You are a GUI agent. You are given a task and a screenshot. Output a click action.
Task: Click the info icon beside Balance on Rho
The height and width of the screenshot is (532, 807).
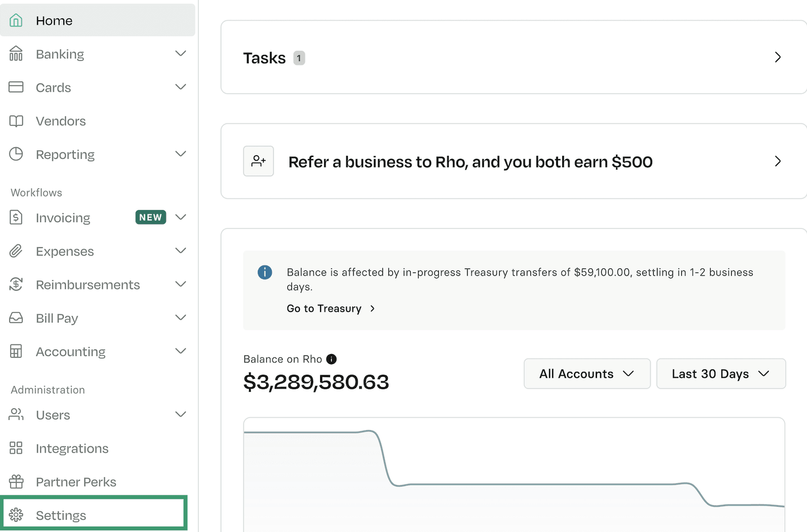(x=332, y=359)
